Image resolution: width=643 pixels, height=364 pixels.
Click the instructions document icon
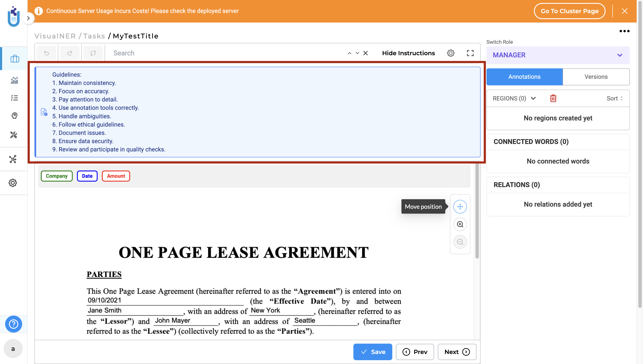pos(44,112)
